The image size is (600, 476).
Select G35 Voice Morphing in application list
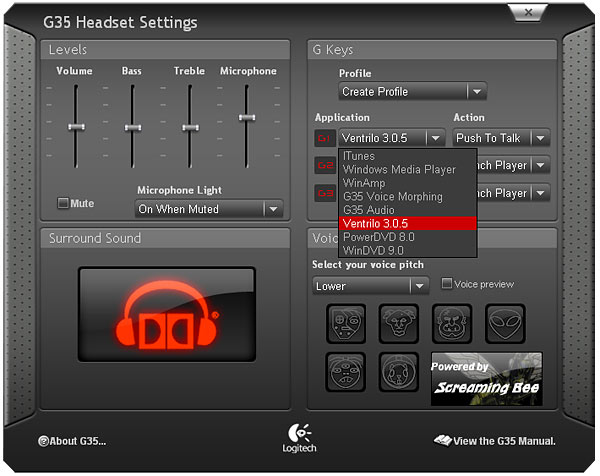coord(392,197)
